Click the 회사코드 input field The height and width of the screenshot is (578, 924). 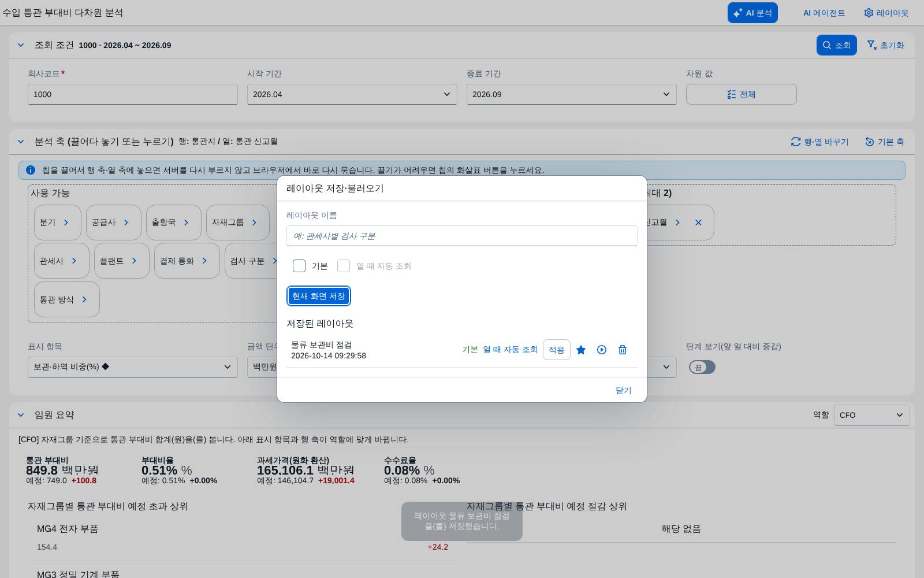133,94
